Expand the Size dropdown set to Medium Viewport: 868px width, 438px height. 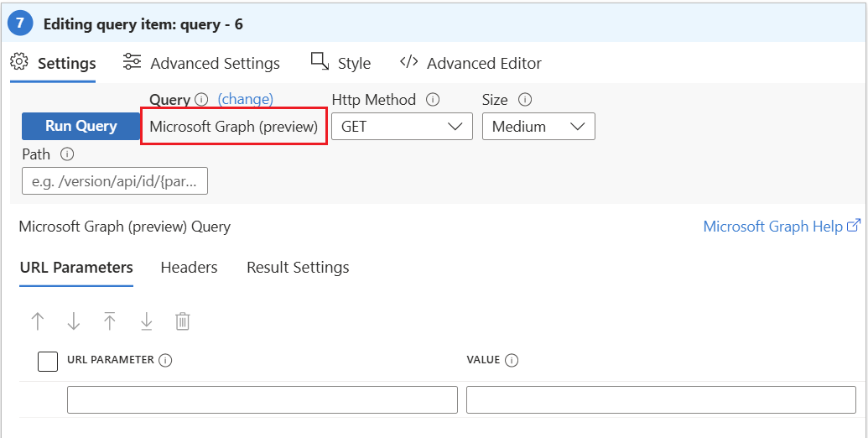point(538,127)
